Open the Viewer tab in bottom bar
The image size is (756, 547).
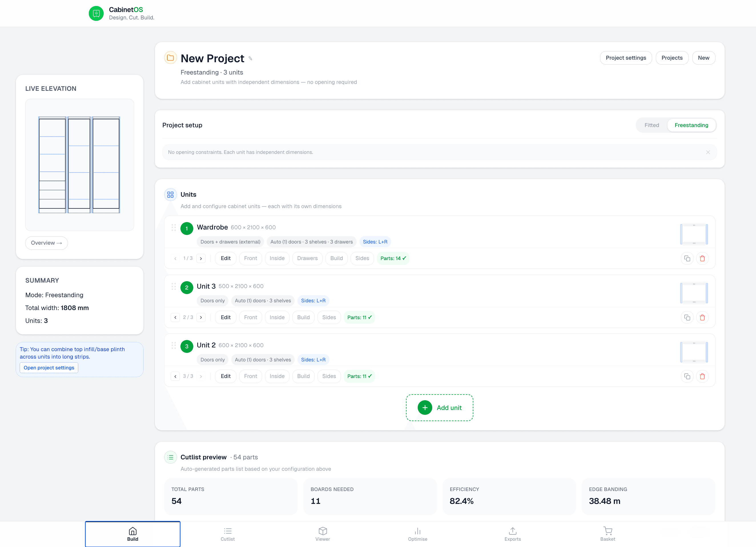[x=323, y=534]
